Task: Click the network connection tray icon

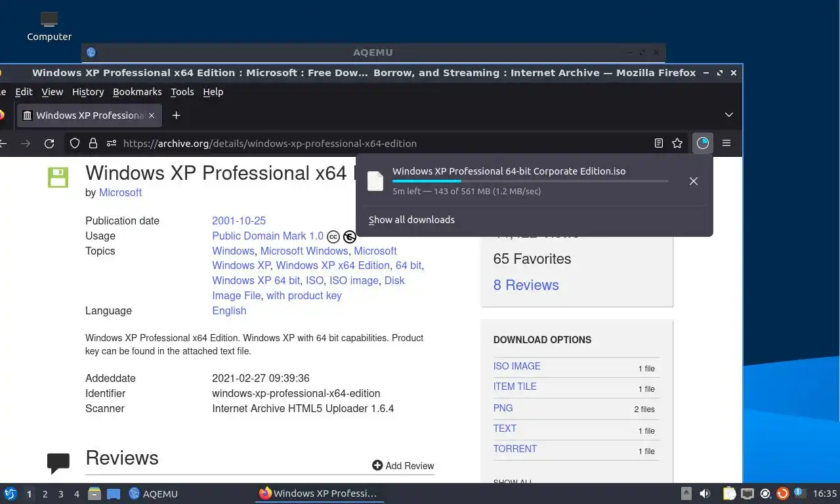Action: (747, 493)
